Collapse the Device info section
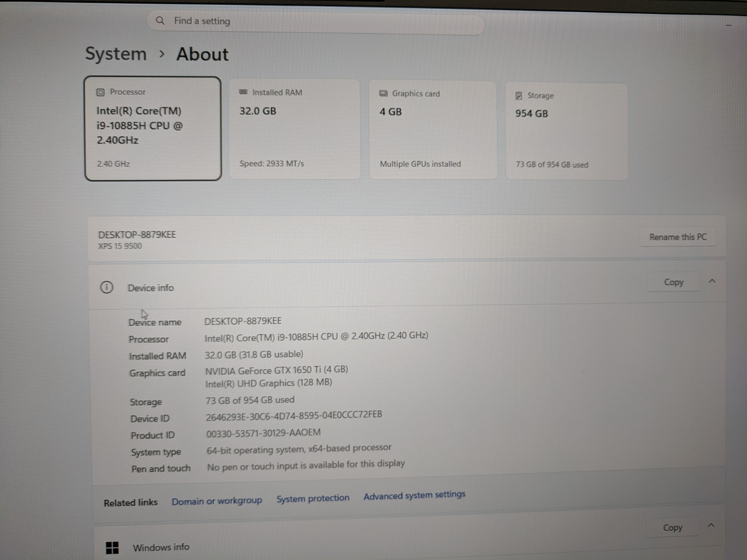Viewport: 747px width, 560px height. pyautogui.click(x=712, y=281)
